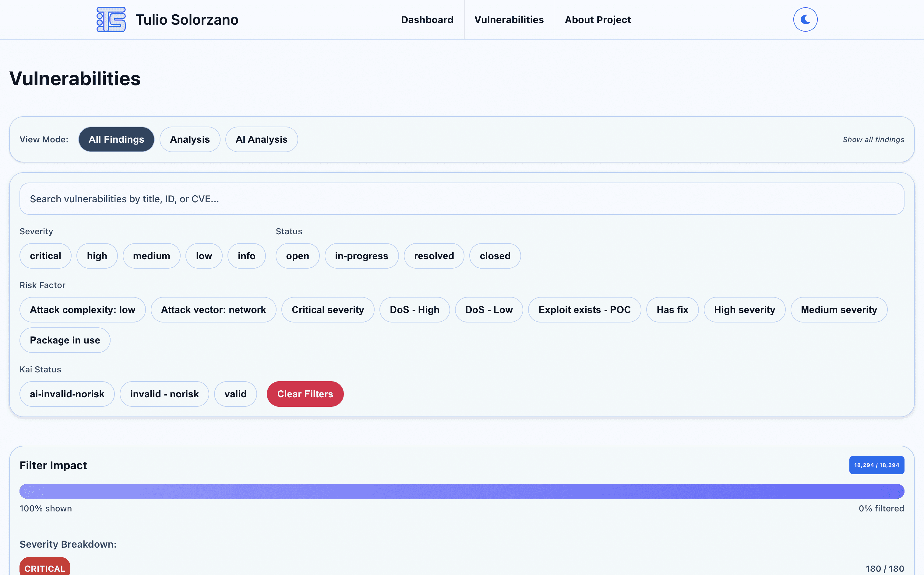Viewport: 924px width, 575px height.
Task: Filter by open status
Action: click(x=297, y=256)
